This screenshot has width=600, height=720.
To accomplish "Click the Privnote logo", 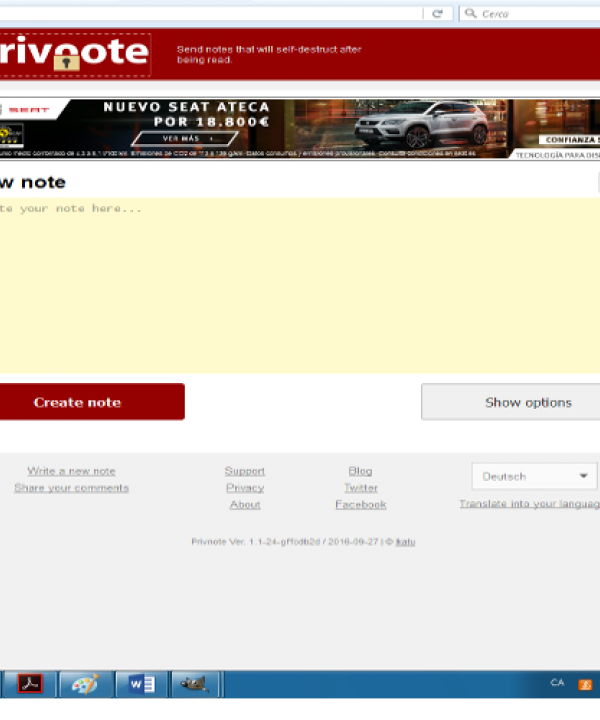I will point(75,54).
